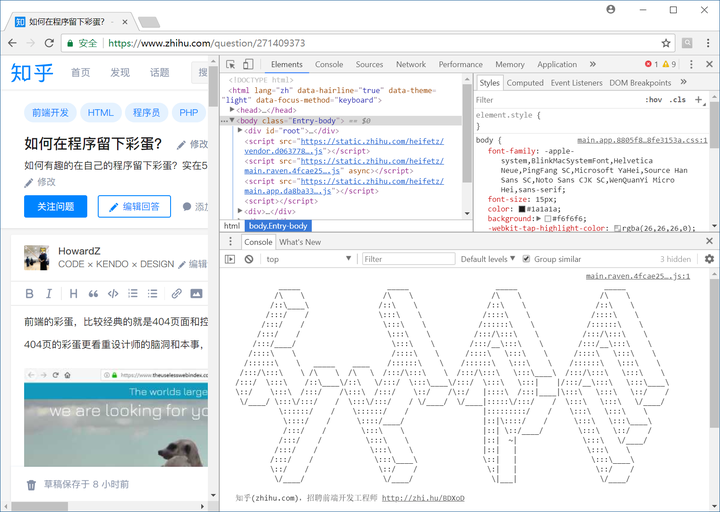720x512 pixels.
Task: Open the zhi.hu/BDXoD recruitment link
Action: pyautogui.click(x=423, y=498)
